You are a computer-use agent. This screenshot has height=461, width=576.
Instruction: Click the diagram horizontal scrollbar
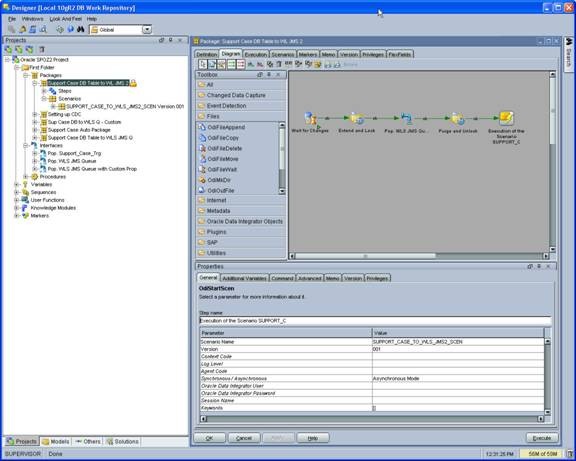(x=419, y=256)
